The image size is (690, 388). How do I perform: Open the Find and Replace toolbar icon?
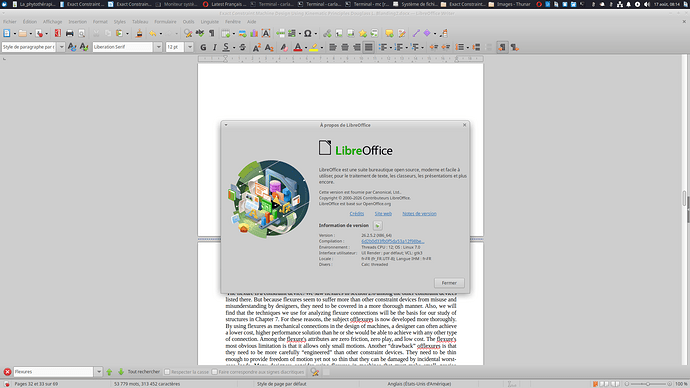coord(188,33)
